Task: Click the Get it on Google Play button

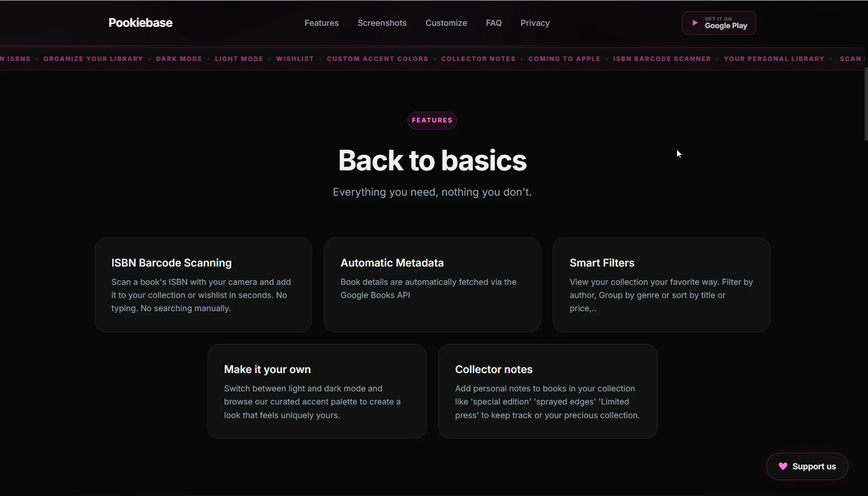Action: pyautogui.click(x=719, y=23)
